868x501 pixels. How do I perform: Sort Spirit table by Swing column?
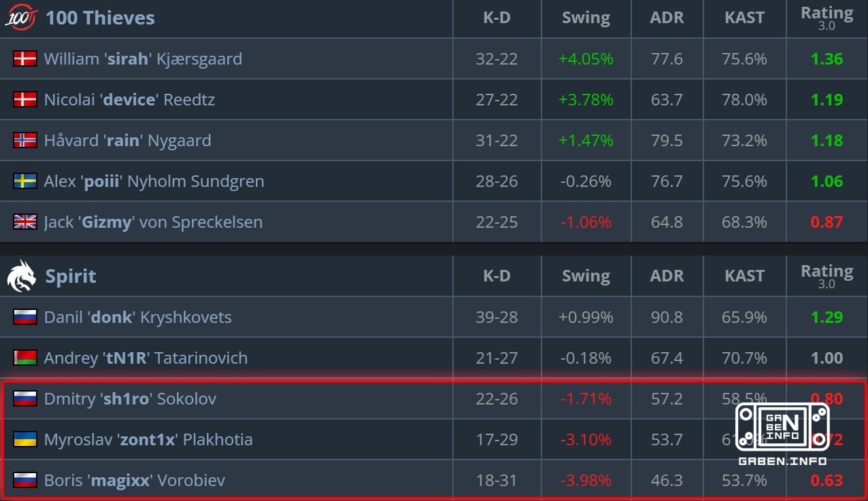pos(586,276)
